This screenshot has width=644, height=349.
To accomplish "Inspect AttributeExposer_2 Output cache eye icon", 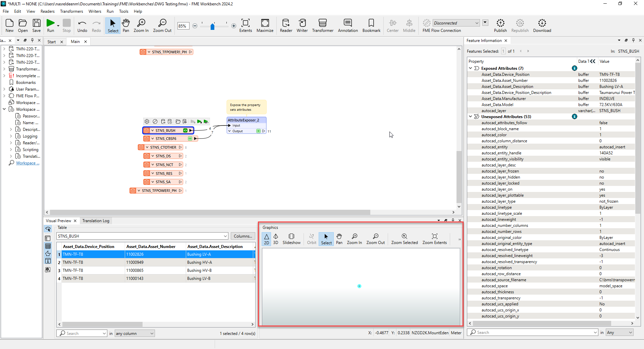I will pyautogui.click(x=259, y=131).
